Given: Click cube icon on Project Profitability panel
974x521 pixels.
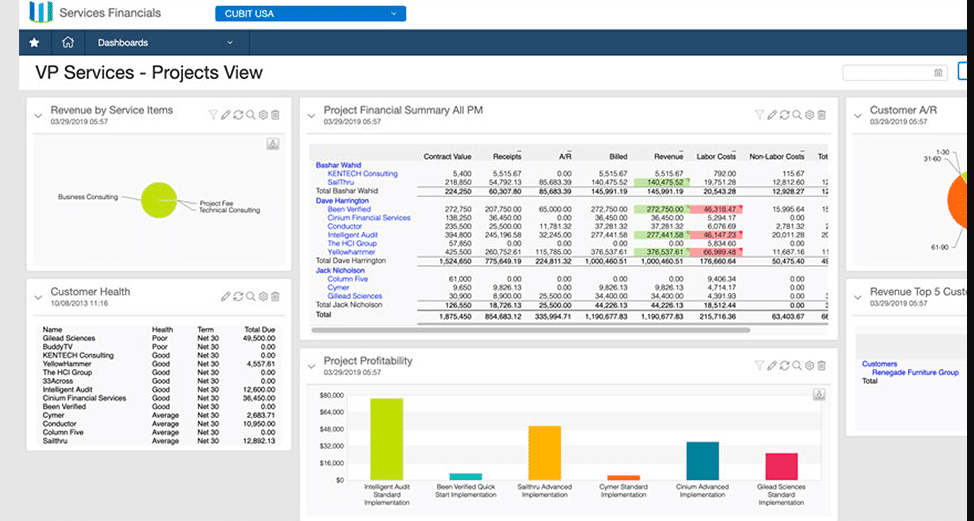Looking at the screenshot, I should pyautogui.click(x=809, y=366).
